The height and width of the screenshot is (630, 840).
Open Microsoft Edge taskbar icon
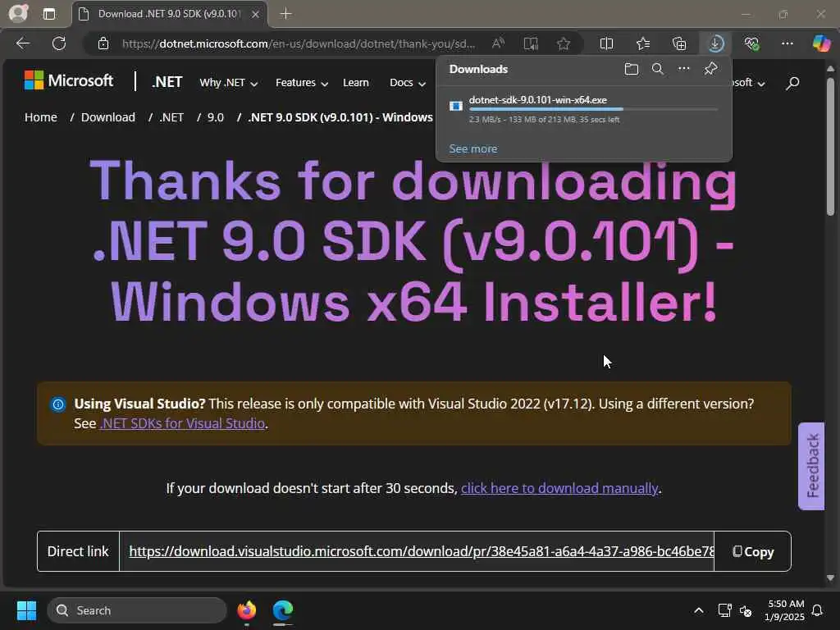(x=283, y=610)
